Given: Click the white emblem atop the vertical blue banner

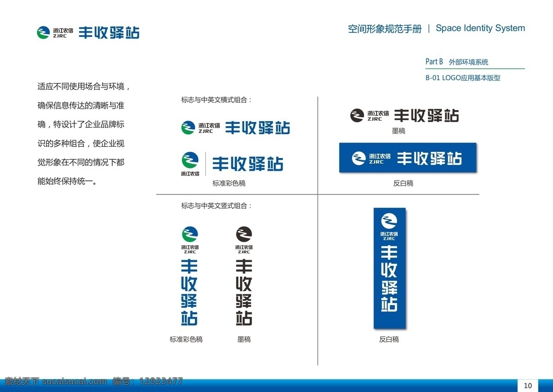Looking at the screenshot, I should click(389, 222).
